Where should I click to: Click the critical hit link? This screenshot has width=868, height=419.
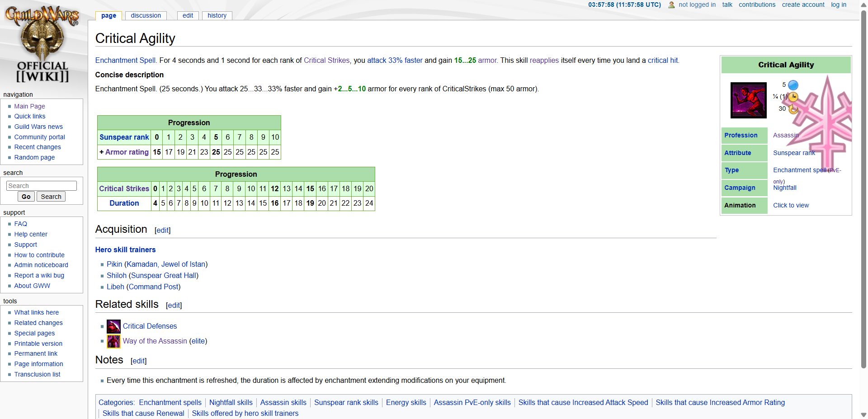(663, 60)
